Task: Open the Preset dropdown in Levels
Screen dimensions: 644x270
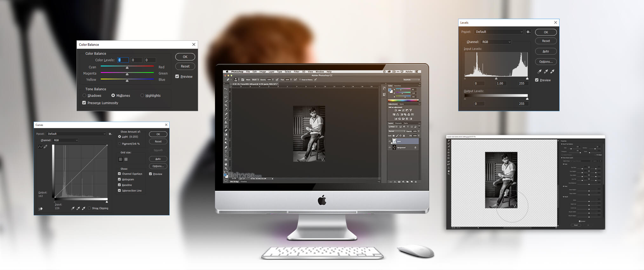Action: 499,32
